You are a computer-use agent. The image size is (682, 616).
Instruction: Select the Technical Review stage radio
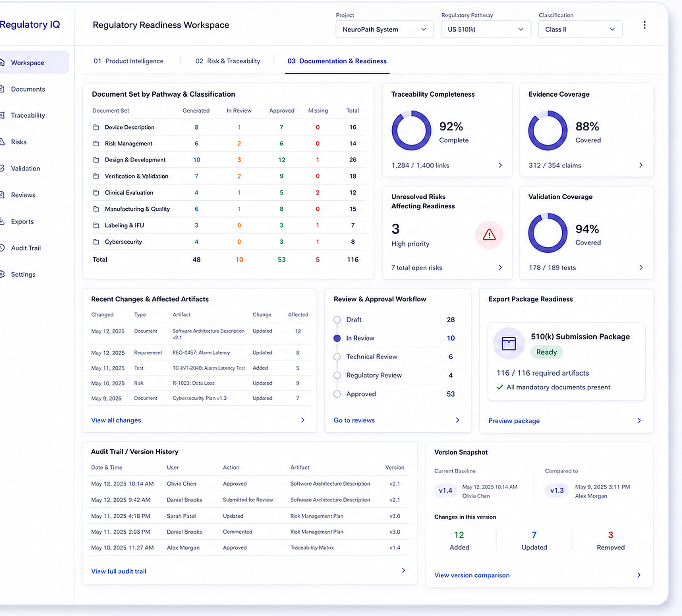337,357
